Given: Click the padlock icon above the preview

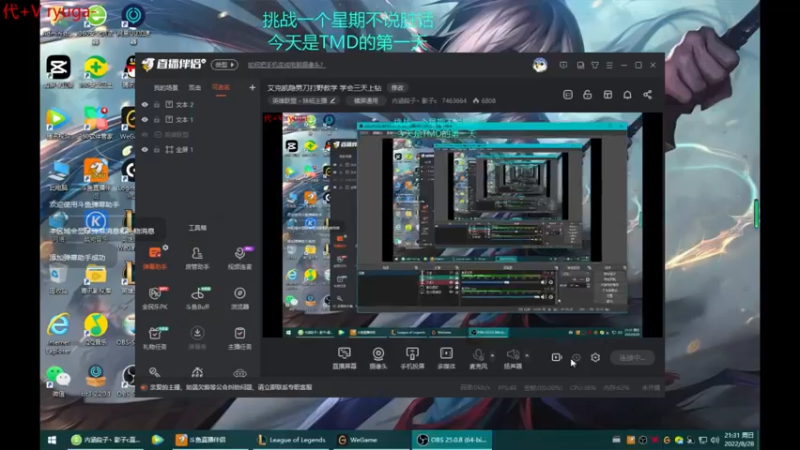Looking at the screenshot, I should point(588,95).
